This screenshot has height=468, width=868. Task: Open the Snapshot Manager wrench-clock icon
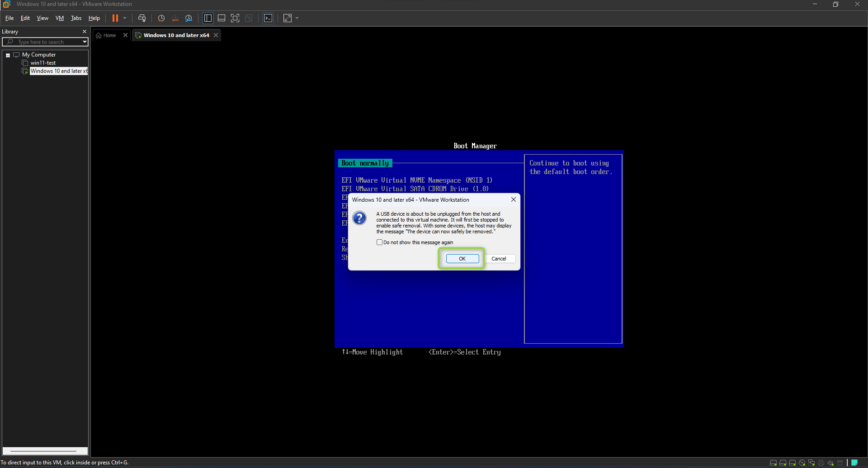pyautogui.click(x=189, y=18)
